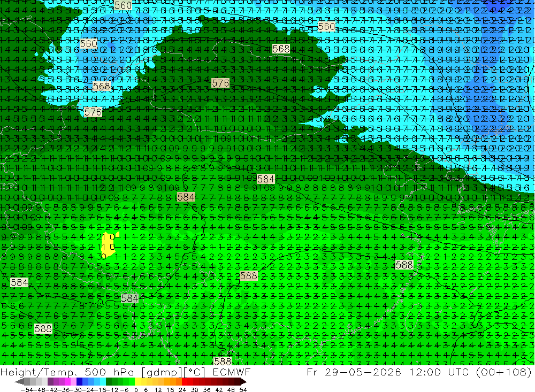This screenshot has width=535, height=392.
Task: Click the '18' legend value
Action: 170,390
